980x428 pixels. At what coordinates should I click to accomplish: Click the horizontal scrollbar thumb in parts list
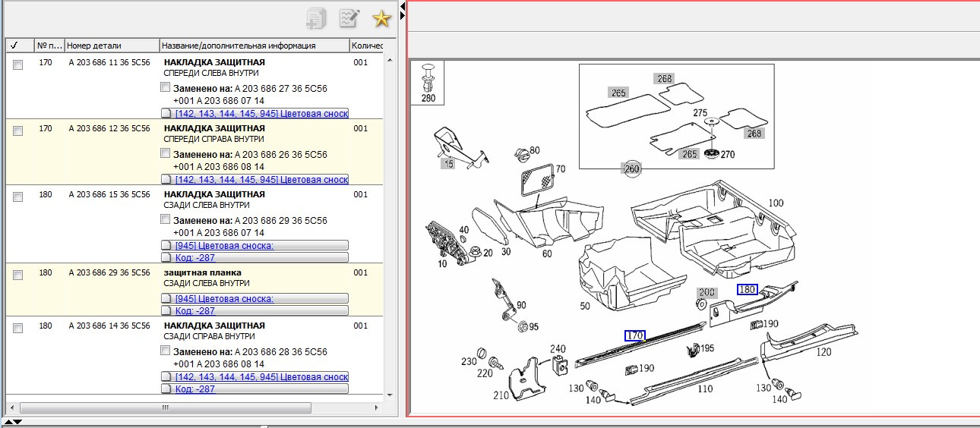click(165, 408)
